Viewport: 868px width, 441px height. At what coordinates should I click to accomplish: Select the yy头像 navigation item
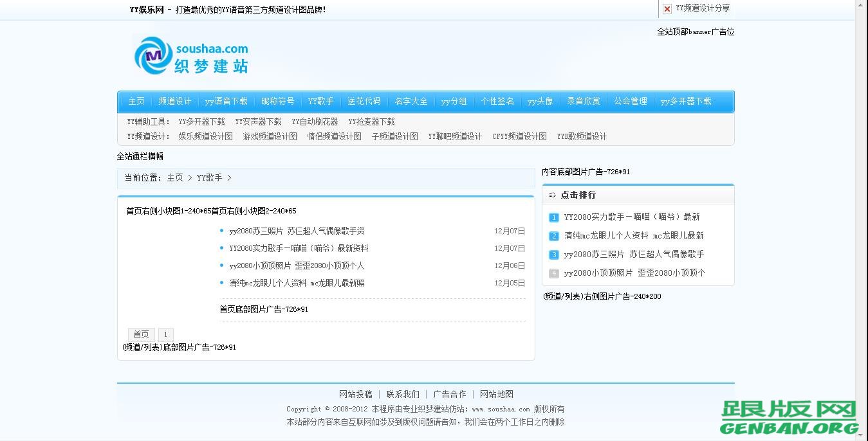540,101
